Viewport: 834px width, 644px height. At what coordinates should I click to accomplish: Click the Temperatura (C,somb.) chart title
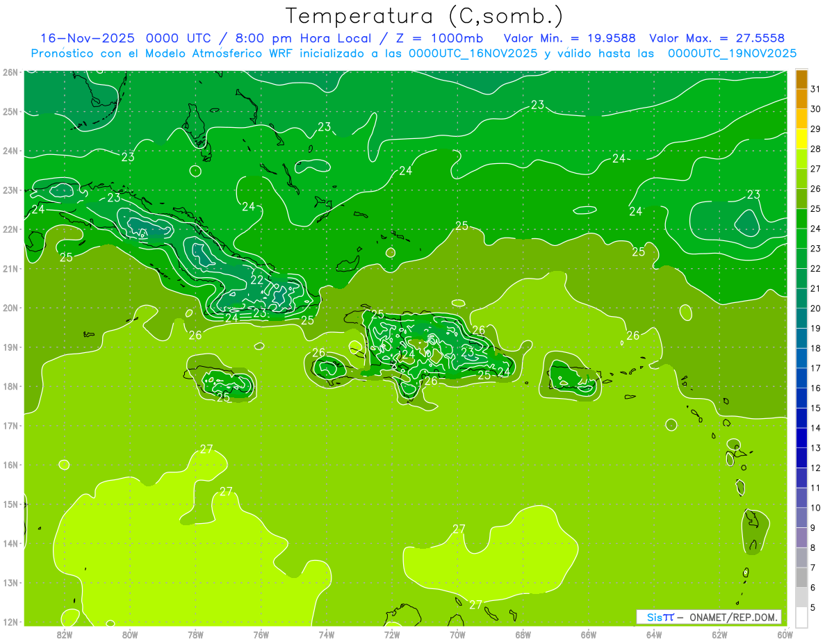pyautogui.click(x=425, y=15)
